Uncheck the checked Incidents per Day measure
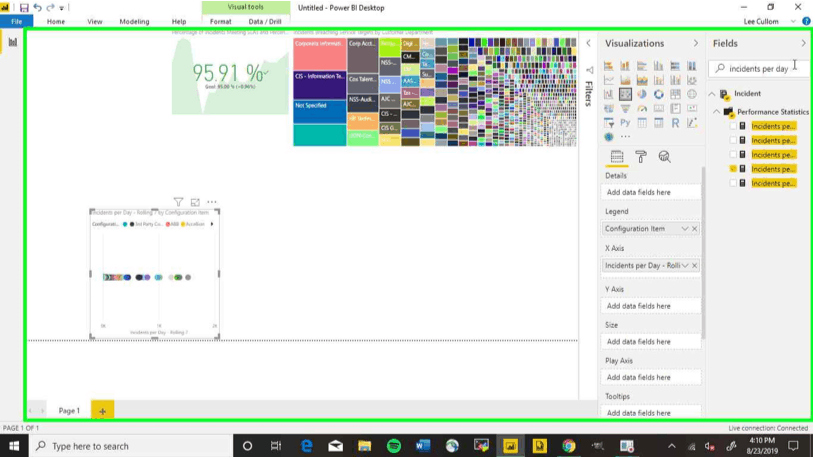Screen dimensions: 815x459 coord(733,169)
